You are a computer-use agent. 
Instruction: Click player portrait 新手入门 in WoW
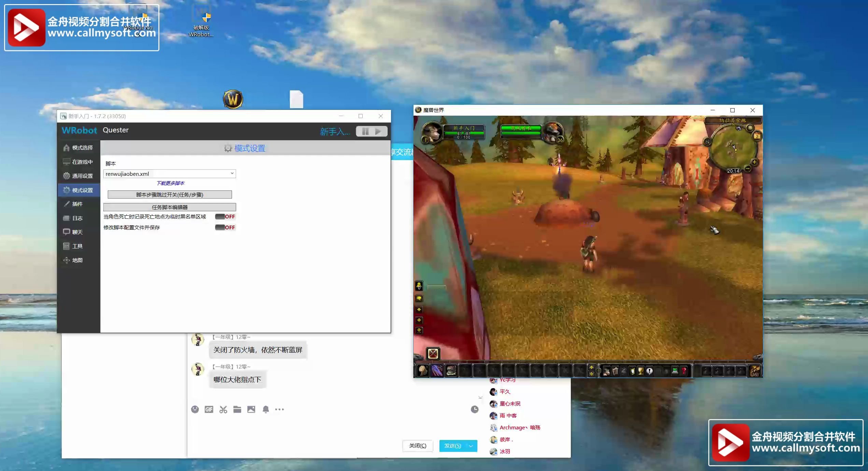[432, 132]
